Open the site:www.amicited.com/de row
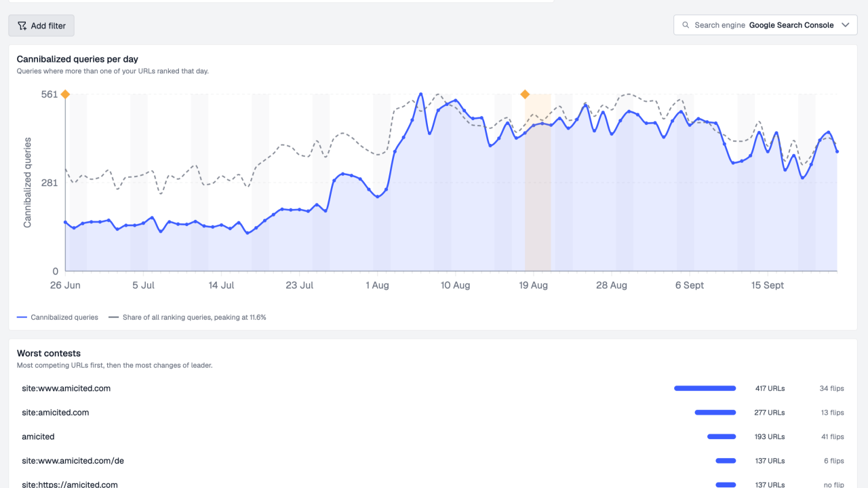This screenshot has height=488, width=868. (x=433, y=461)
